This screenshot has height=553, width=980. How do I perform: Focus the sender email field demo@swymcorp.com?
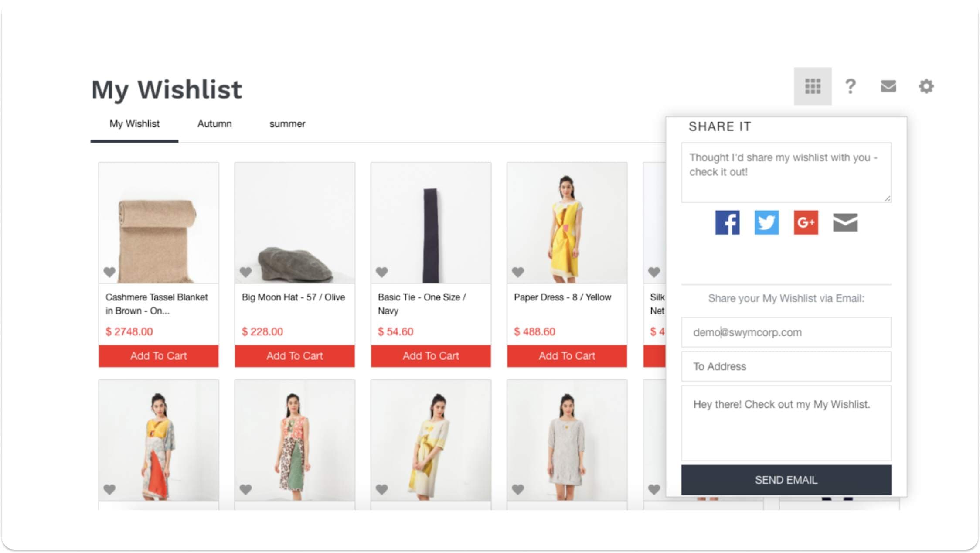click(x=786, y=332)
